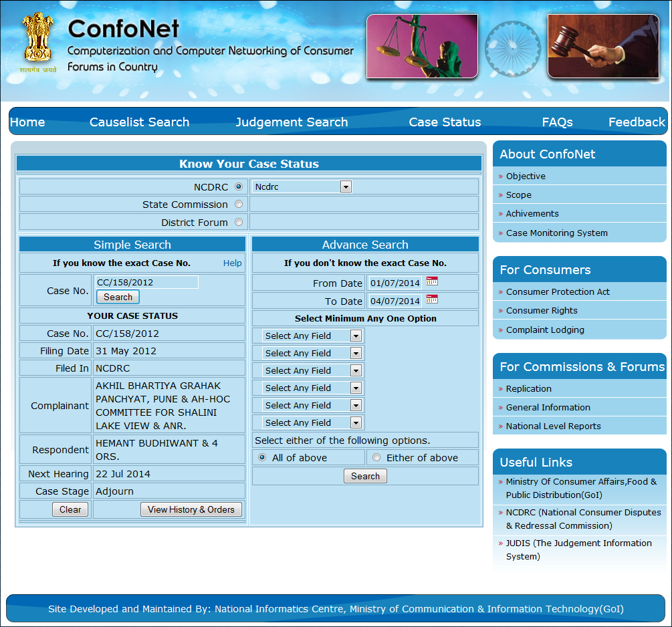This screenshot has width=672, height=627.
Task: Select the NCDRC radio button
Action: click(x=239, y=186)
